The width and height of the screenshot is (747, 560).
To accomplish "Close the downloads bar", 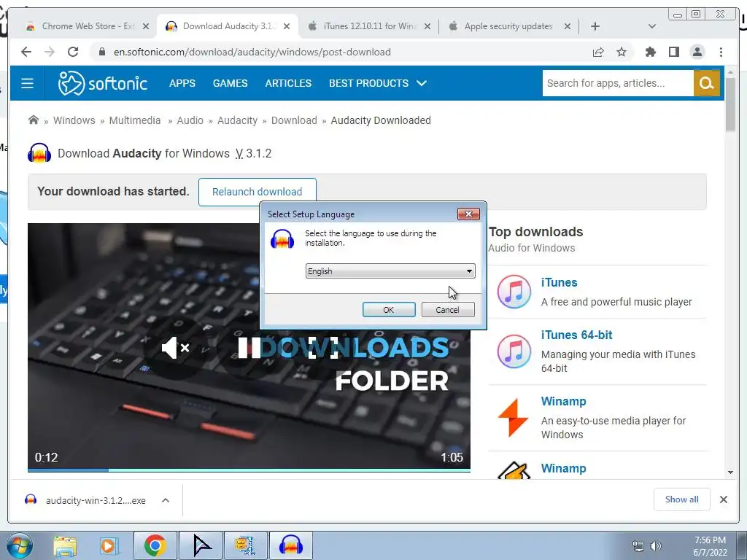I will tap(723, 499).
